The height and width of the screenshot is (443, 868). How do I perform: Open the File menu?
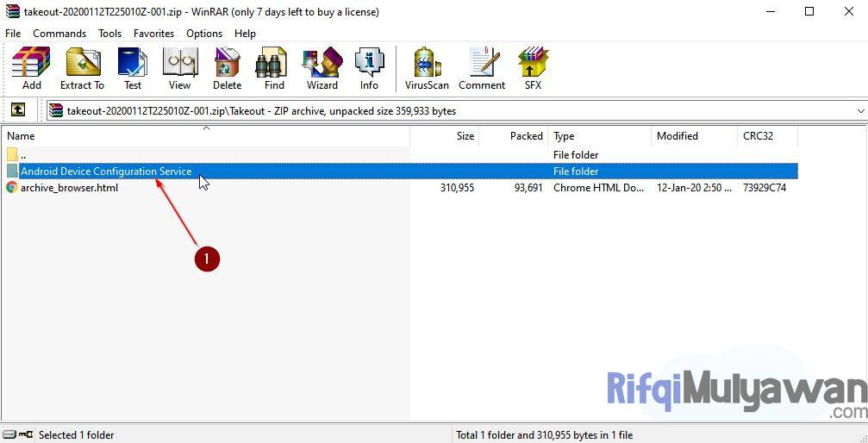pyautogui.click(x=13, y=34)
